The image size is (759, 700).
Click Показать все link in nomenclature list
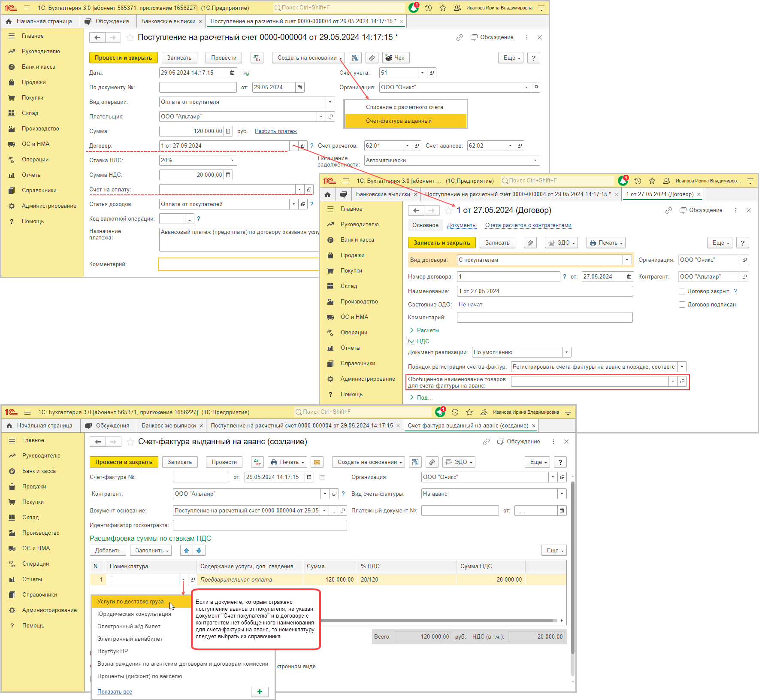[x=115, y=692]
